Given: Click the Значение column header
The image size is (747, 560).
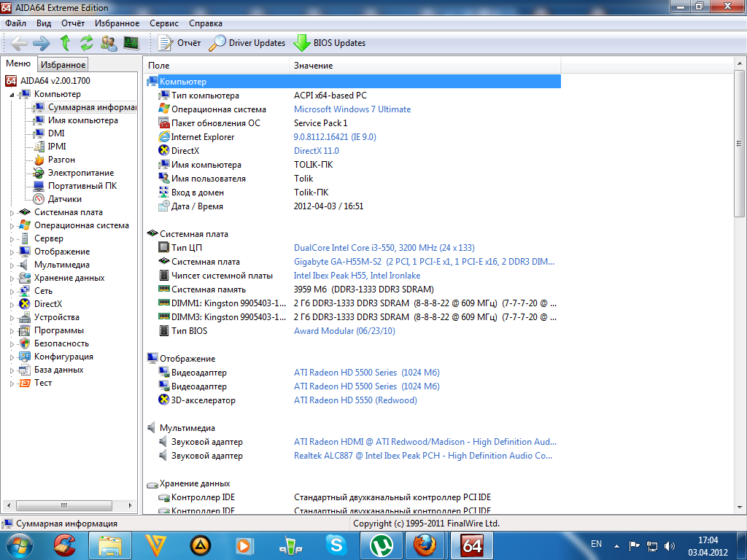Looking at the screenshot, I should pyautogui.click(x=425, y=65).
